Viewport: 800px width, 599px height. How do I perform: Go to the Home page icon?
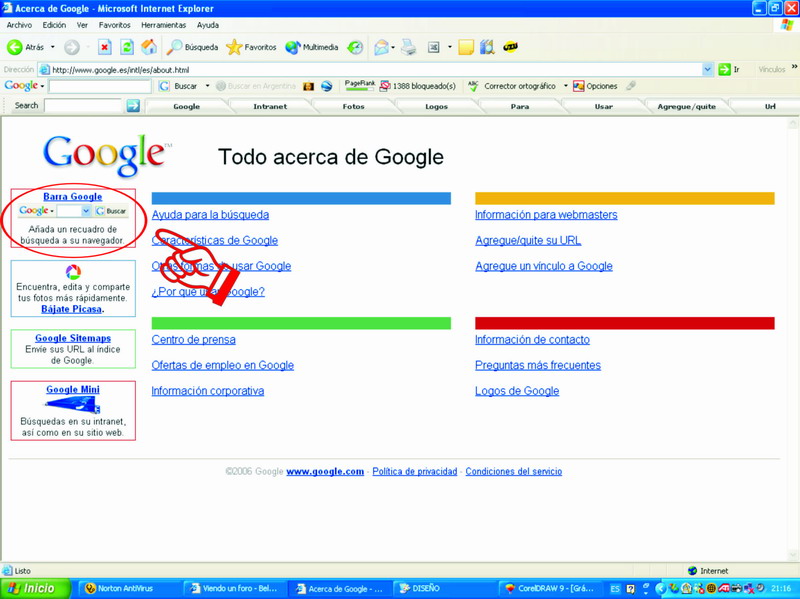point(149,47)
